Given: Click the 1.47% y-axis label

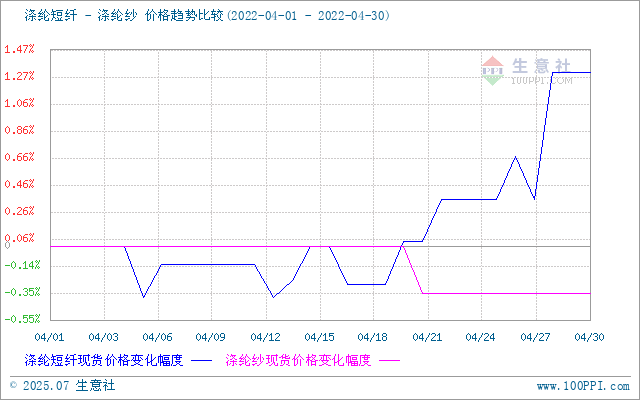Looking at the screenshot, I should click(19, 49).
